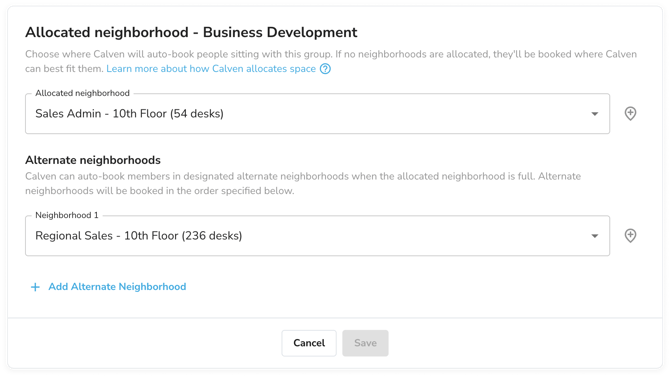Click Add Alternate Neighborhood link
The image size is (670, 377).
[117, 287]
